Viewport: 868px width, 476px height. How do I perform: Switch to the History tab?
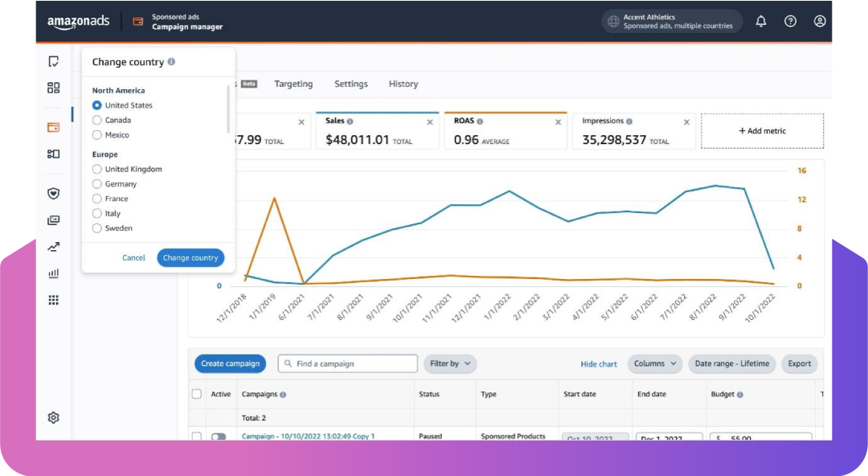click(403, 84)
